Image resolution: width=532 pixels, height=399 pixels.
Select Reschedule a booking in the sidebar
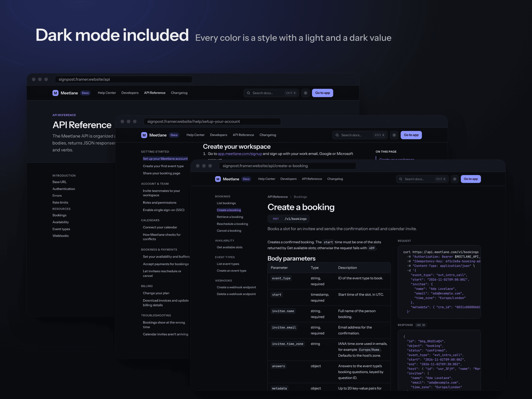coord(232,224)
